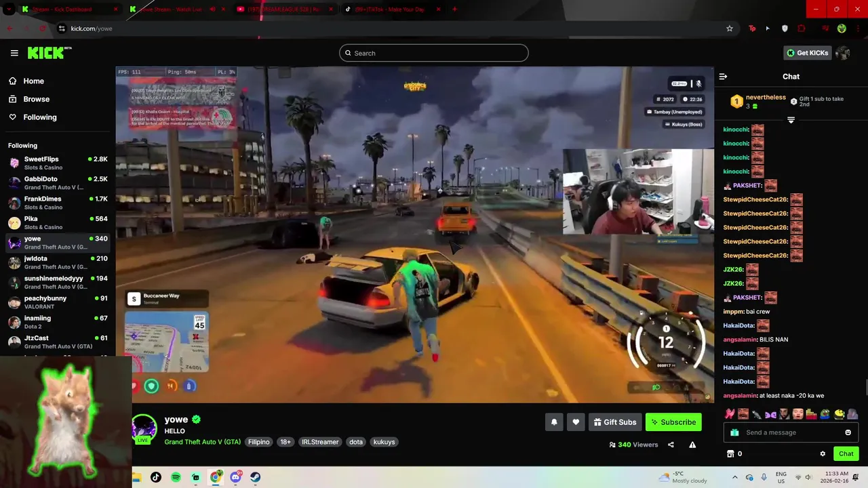Collapse the chat panel arrow icon
The width and height of the screenshot is (868, 488).
(723, 77)
